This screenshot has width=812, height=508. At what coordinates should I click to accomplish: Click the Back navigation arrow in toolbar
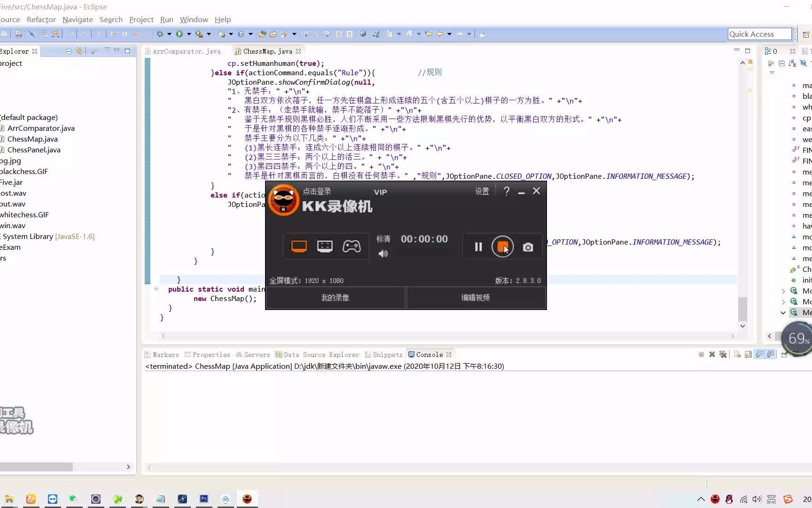pyautogui.click(x=440, y=34)
